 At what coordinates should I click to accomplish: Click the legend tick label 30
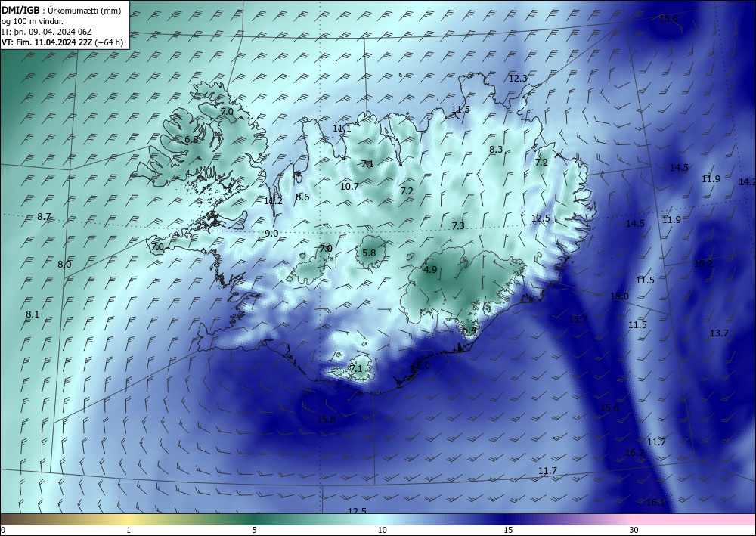coord(634,530)
